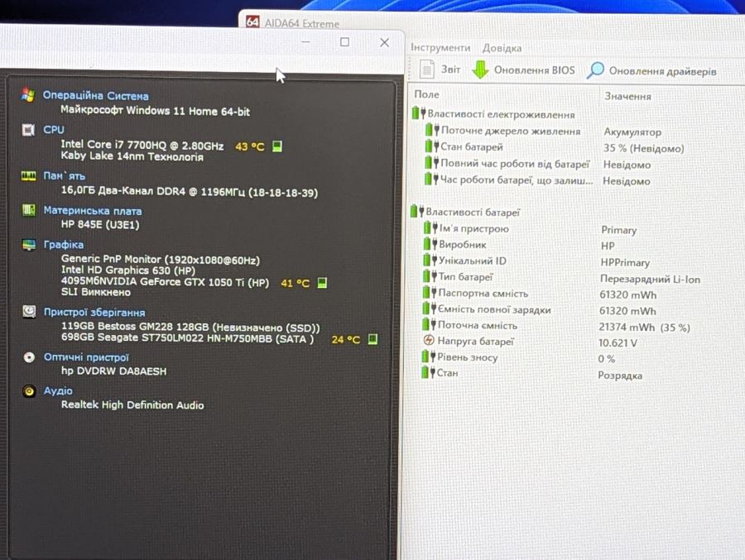Click the Intel Core i7 7700HQ text

pyautogui.click(x=142, y=145)
